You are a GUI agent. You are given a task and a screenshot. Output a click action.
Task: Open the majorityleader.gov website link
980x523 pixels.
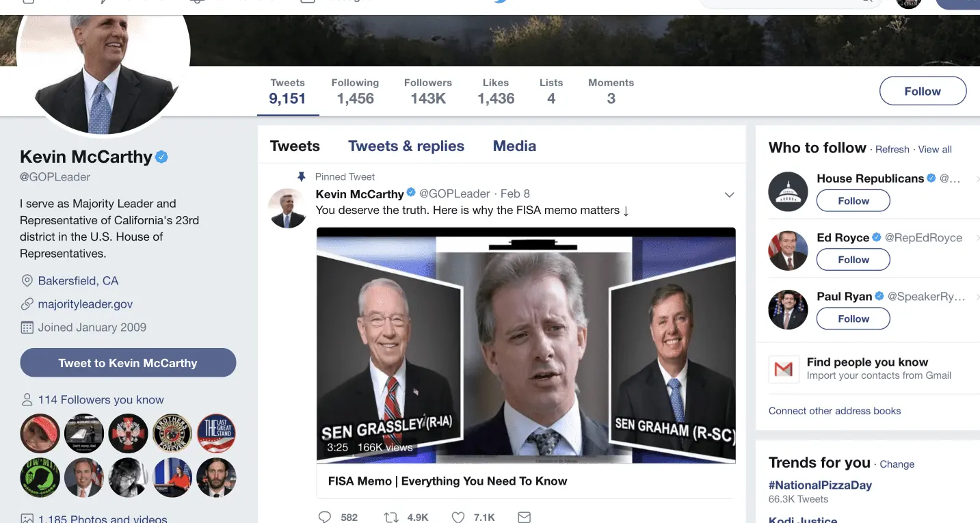pyautogui.click(x=85, y=304)
